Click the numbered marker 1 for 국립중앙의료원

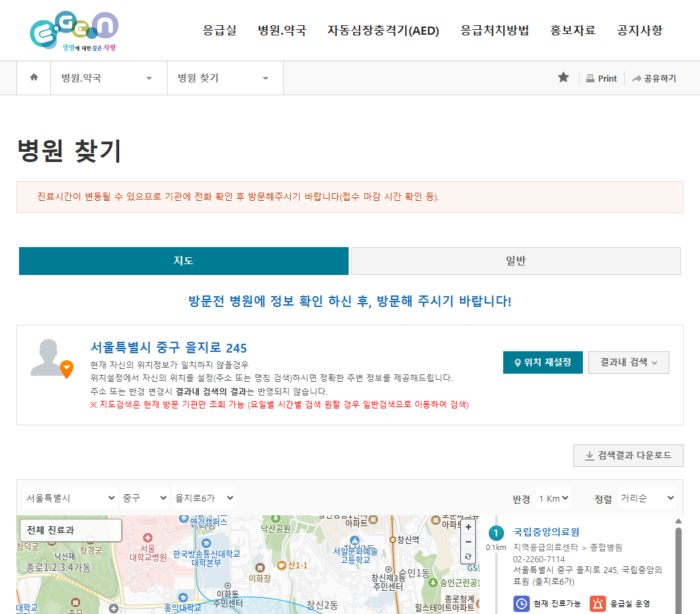pyautogui.click(x=496, y=533)
